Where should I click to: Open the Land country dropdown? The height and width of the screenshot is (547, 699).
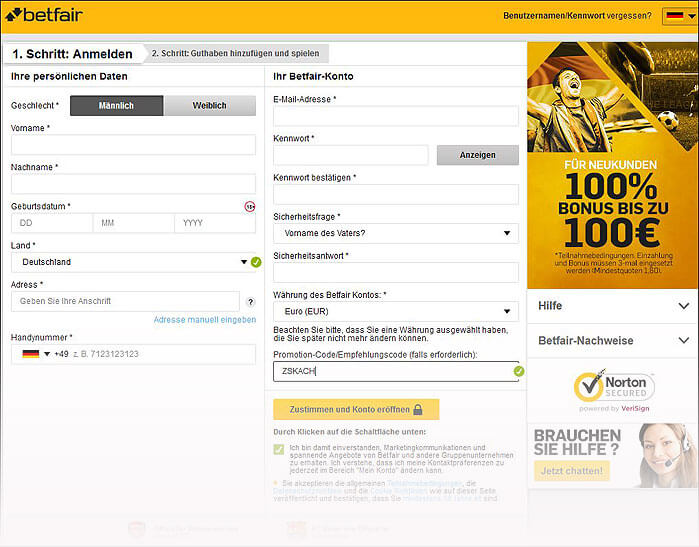(133, 262)
